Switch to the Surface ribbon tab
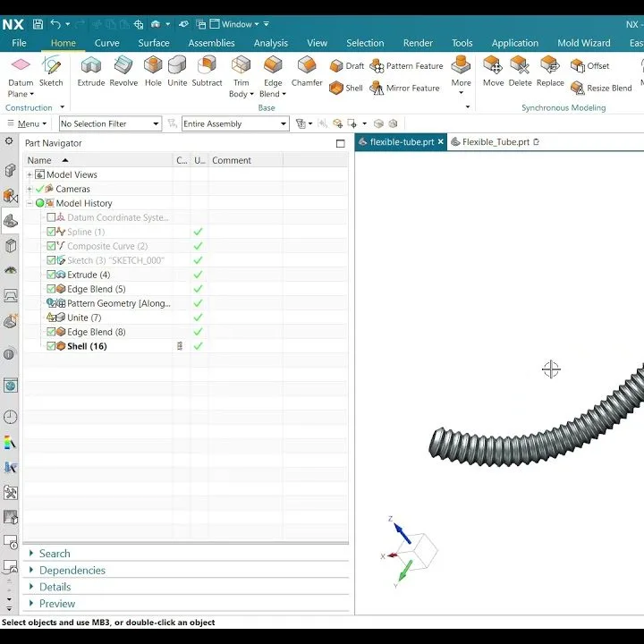644x644 pixels. pos(154,43)
